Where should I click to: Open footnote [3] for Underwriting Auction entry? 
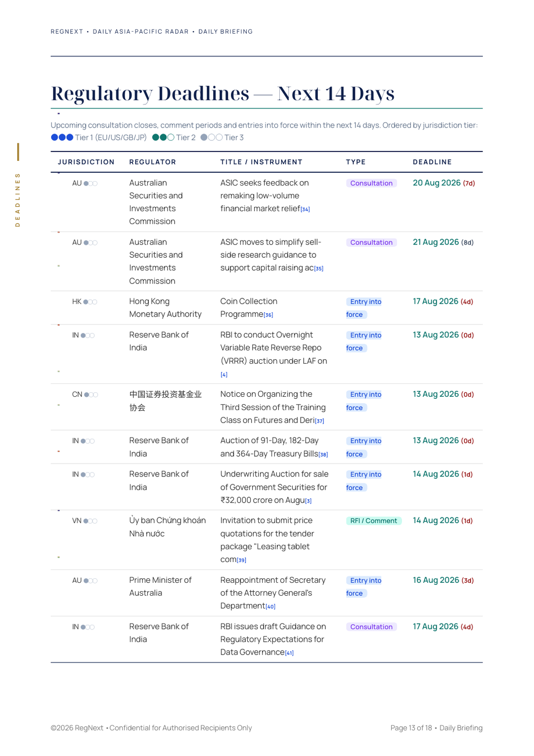point(309,501)
